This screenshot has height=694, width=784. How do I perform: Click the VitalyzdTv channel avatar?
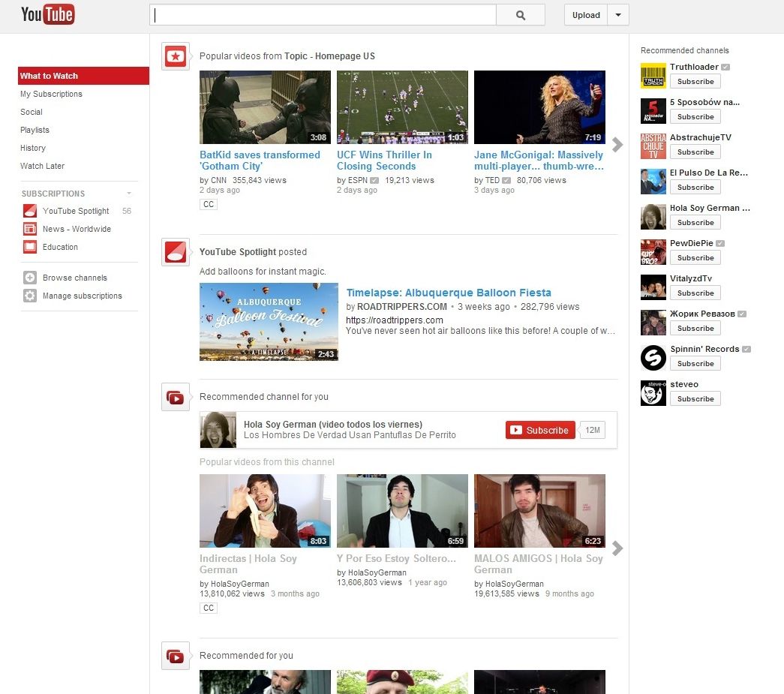653,287
